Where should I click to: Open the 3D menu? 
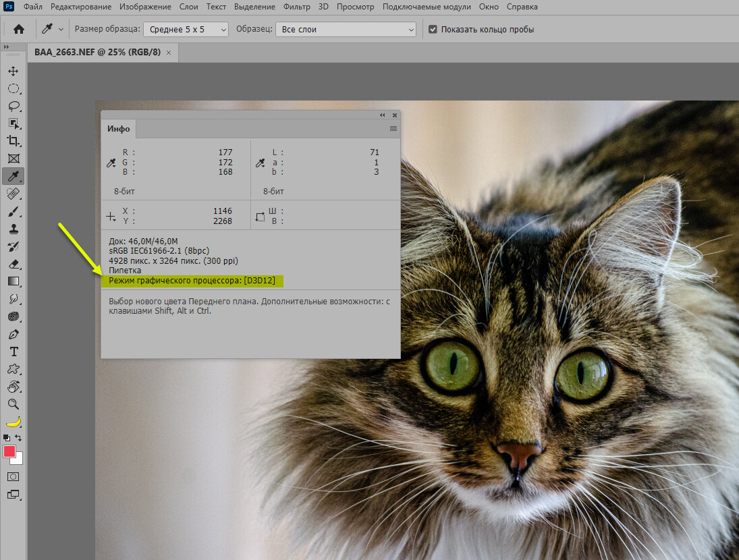tap(323, 7)
